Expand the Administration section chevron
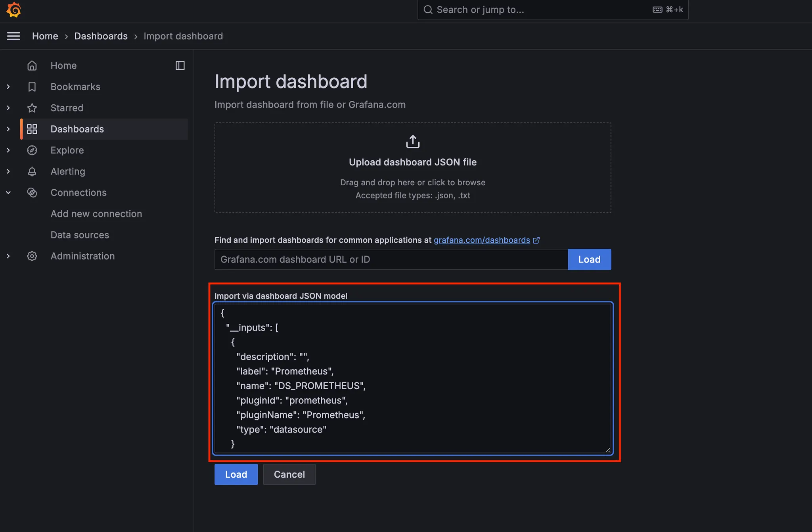This screenshot has width=812, height=532. coord(8,256)
